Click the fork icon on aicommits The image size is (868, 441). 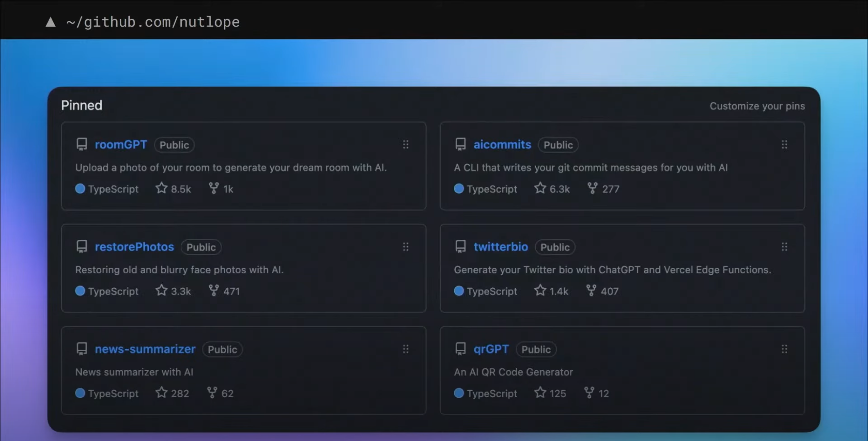coord(592,188)
